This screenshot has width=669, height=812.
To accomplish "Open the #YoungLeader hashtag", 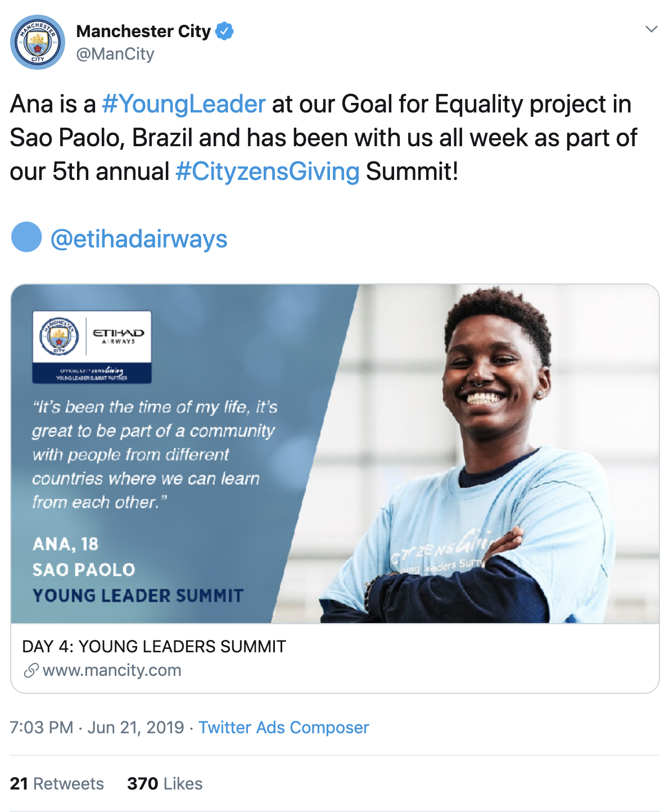I will (184, 104).
